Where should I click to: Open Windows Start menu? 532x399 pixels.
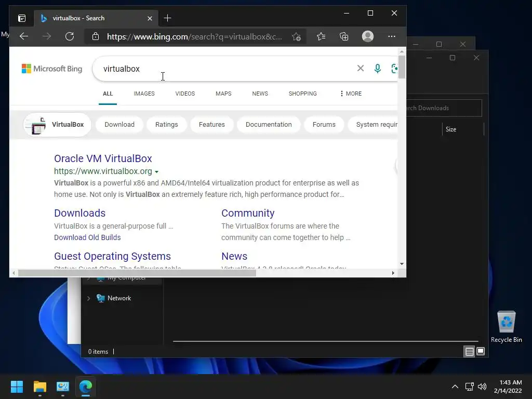[x=17, y=387]
